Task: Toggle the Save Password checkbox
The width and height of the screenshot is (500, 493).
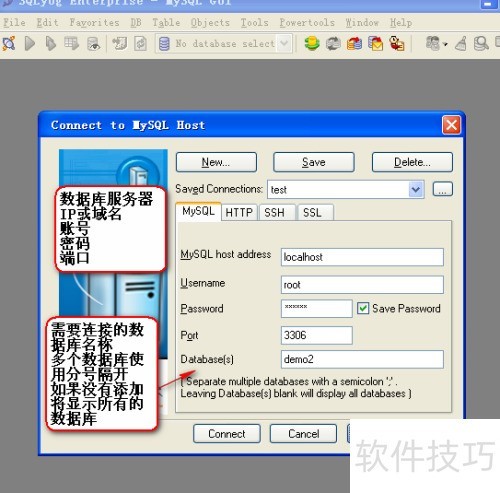Action: click(363, 308)
